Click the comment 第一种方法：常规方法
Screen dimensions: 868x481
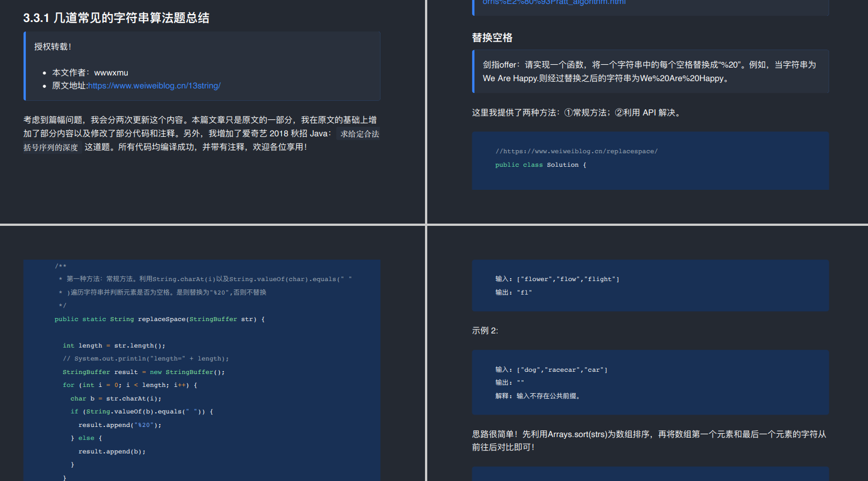(x=205, y=279)
